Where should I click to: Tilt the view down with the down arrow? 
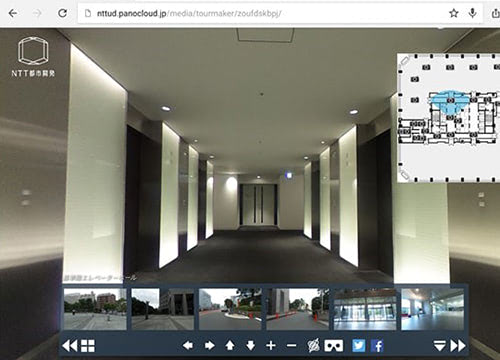pyautogui.click(x=251, y=345)
